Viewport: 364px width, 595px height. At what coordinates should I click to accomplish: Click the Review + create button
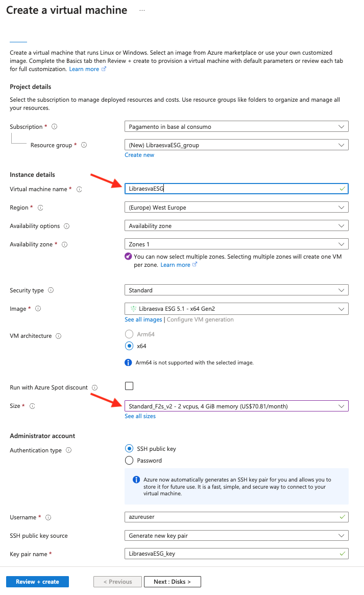[x=38, y=582]
